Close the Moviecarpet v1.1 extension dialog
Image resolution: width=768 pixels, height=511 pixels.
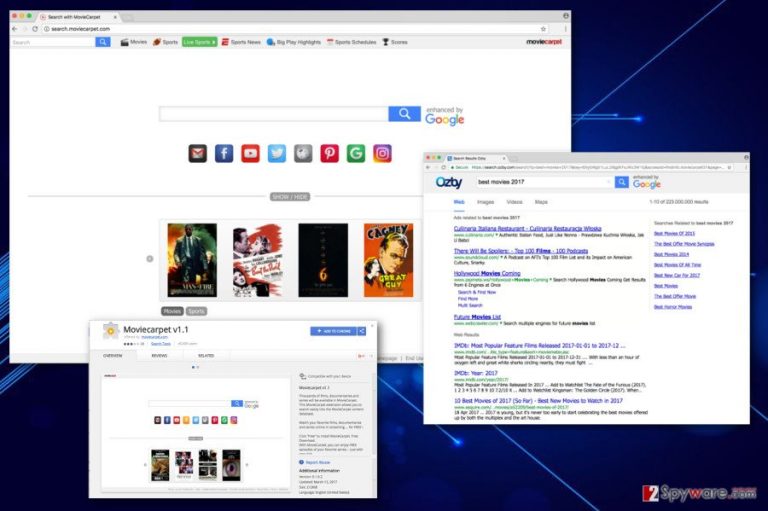pos(372,326)
